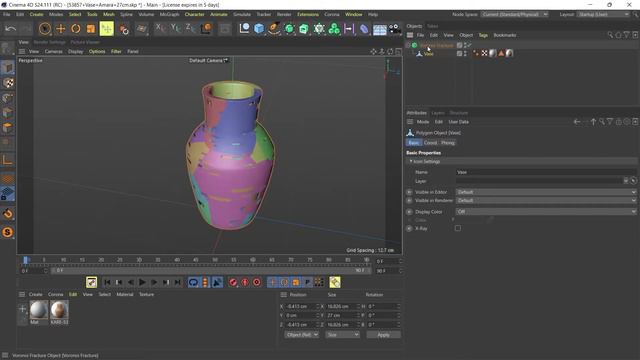Image resolution: width=640 pixels, height=360 pixels.
Task: Open the Layout dropdown
Action: click(604, 14)
